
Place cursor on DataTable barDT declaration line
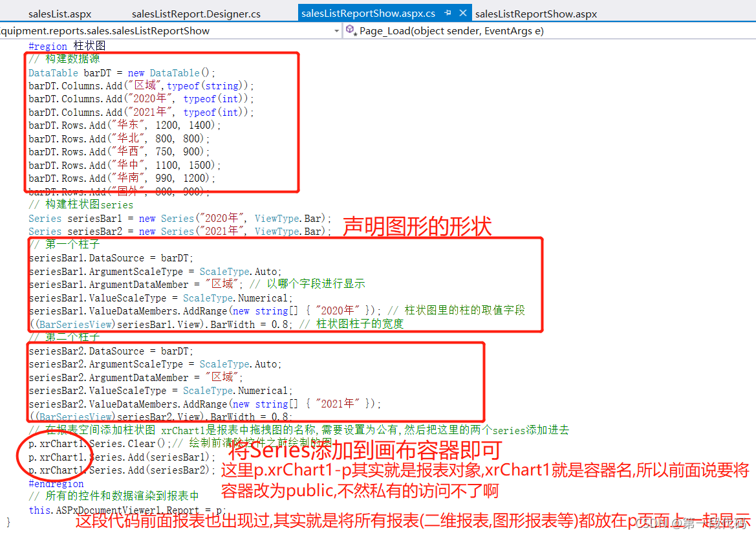(x=122, y=72)
